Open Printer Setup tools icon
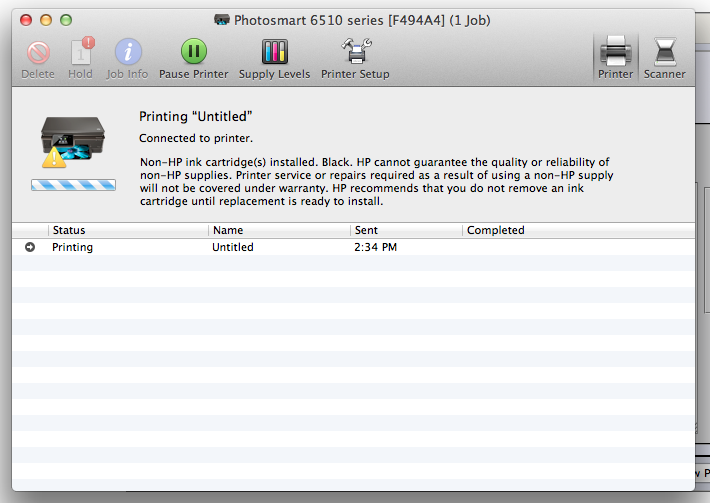The image size is (710, 503). point(356,51)
